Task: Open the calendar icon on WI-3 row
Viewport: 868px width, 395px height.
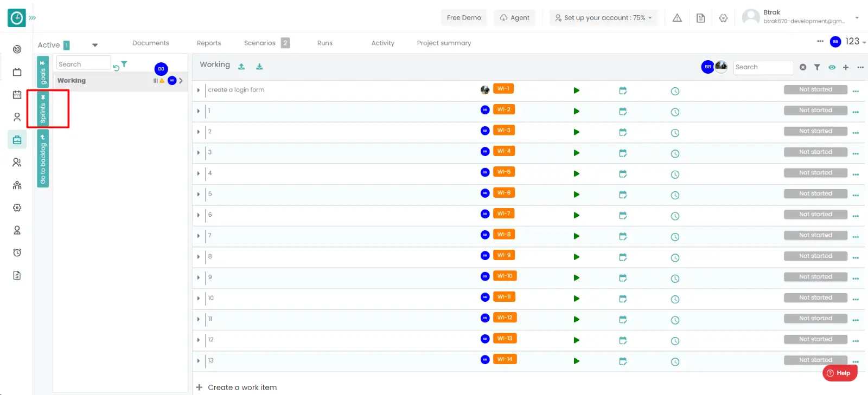Action: coord(623,132)
